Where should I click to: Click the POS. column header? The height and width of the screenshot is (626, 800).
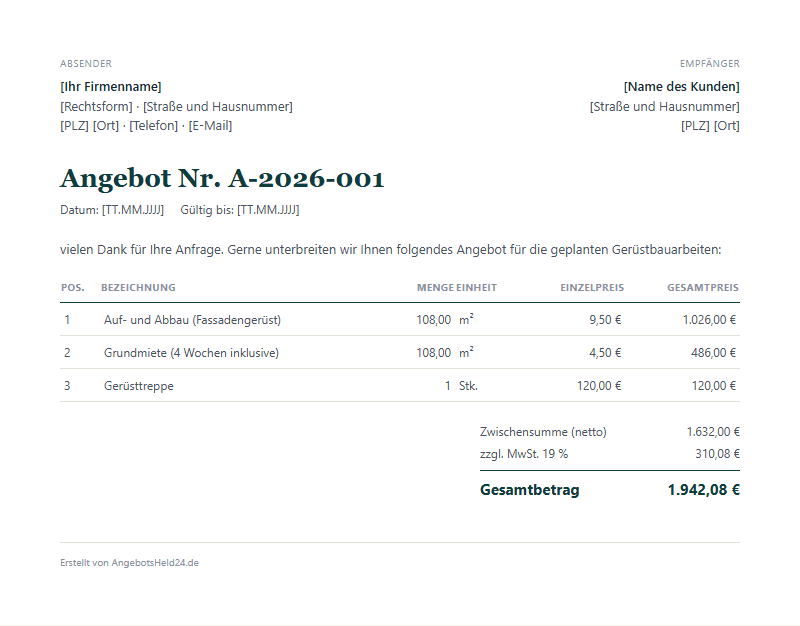click(72, 288)
